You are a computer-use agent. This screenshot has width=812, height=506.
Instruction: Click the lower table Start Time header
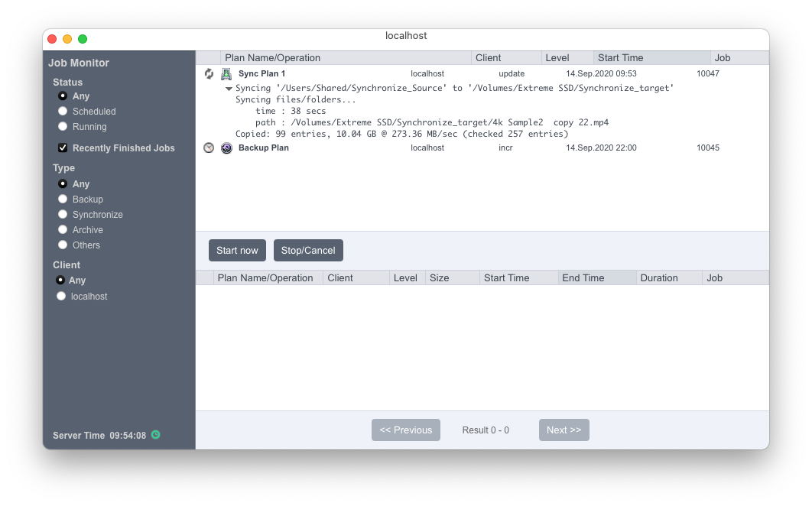pos(518,278)
